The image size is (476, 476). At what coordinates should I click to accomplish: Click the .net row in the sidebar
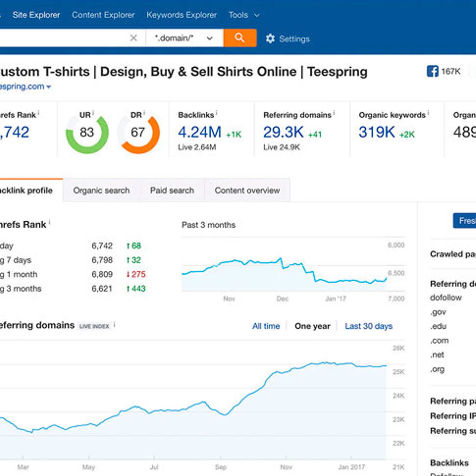(437, 355)
